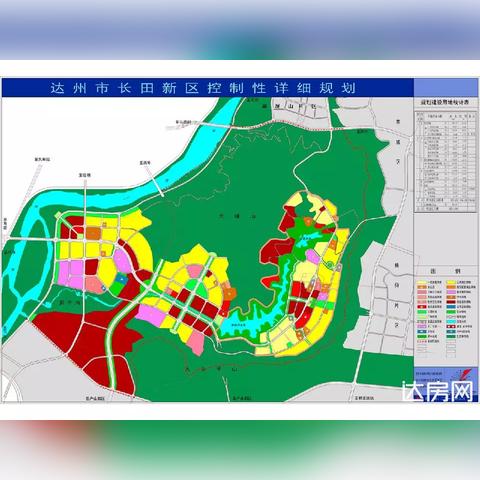This screenshot has height=480, width=480.
Task: Click the blue school marker on western district
Action: 121,279
